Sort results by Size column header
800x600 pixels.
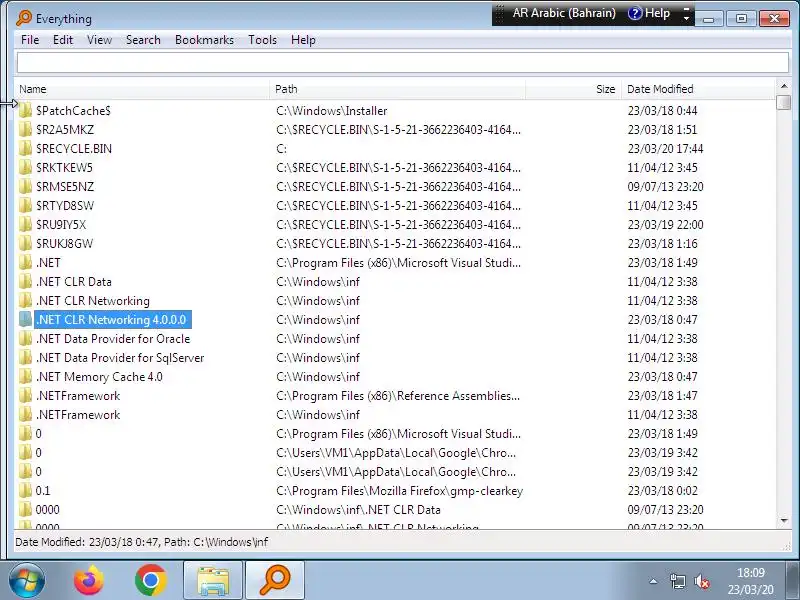[573, 89]
